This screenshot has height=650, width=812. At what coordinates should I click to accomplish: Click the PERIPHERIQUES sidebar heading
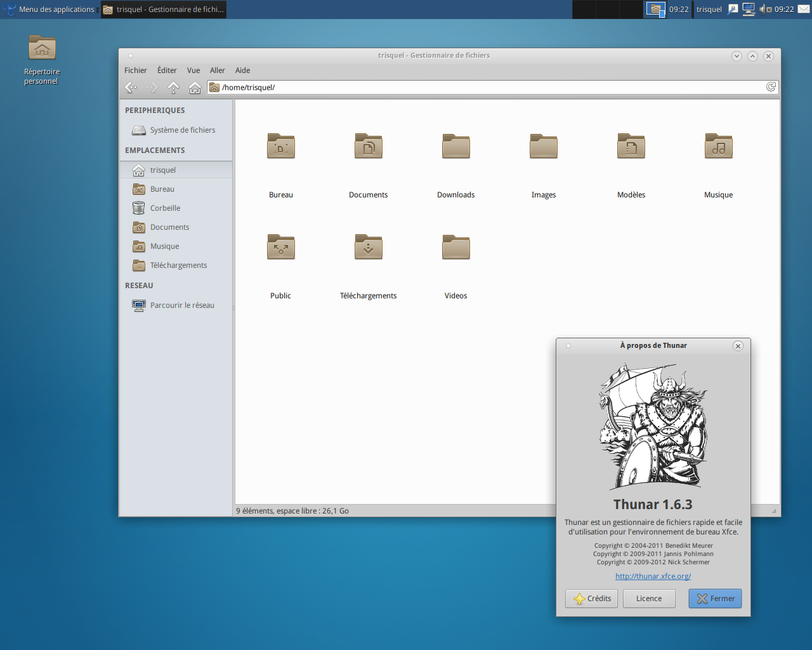(155, 110)
